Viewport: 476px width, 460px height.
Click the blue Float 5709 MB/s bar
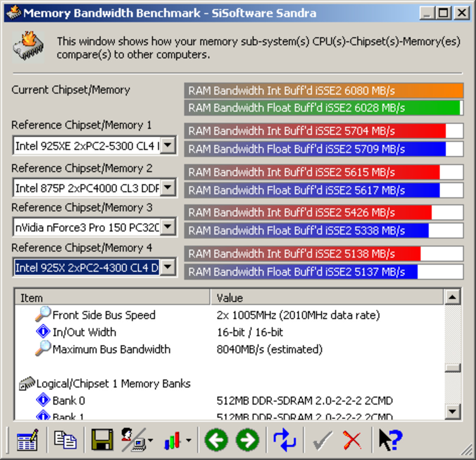click(x=323, y=149)
